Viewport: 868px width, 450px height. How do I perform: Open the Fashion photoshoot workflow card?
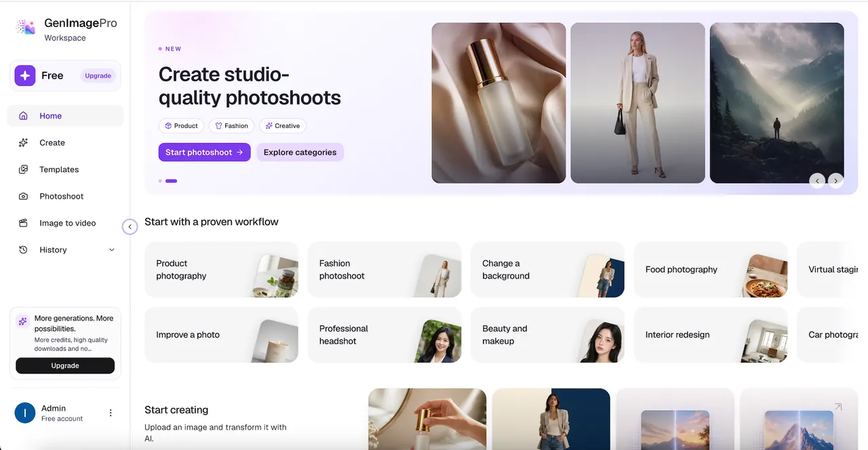384,270
